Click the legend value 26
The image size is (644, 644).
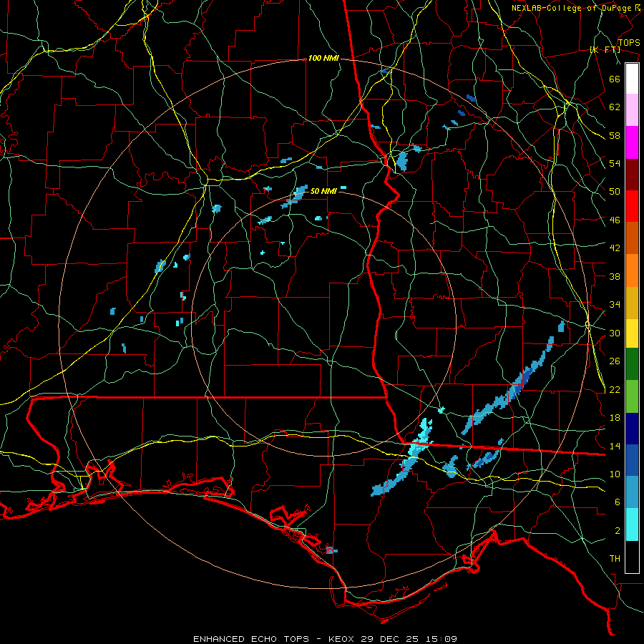click(x=615, y=361)
